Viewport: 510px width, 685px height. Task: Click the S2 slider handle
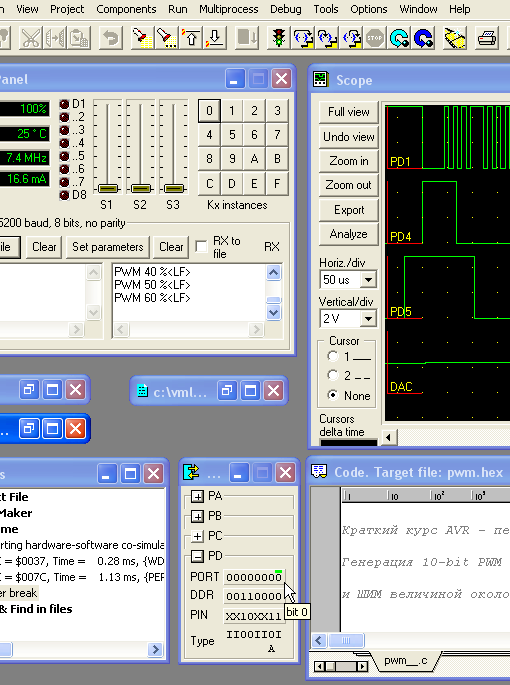click(x=140, y=189)
